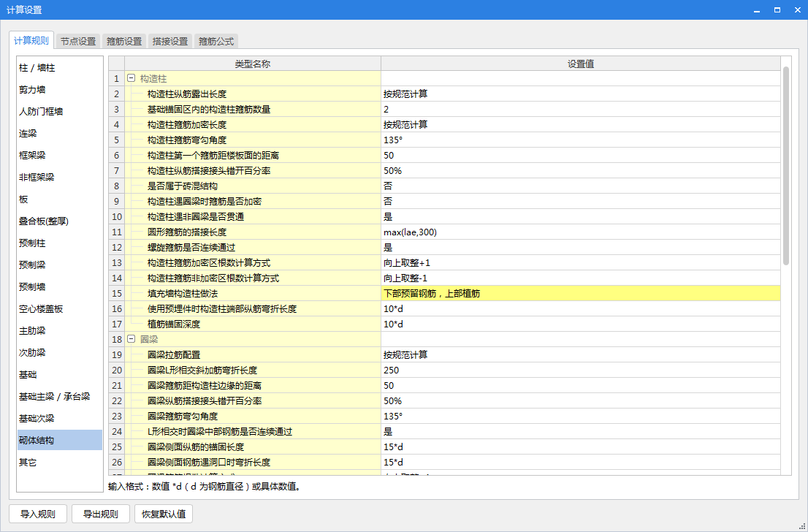Click the 设置值 column header
The image size is (808, 532).
581,64
